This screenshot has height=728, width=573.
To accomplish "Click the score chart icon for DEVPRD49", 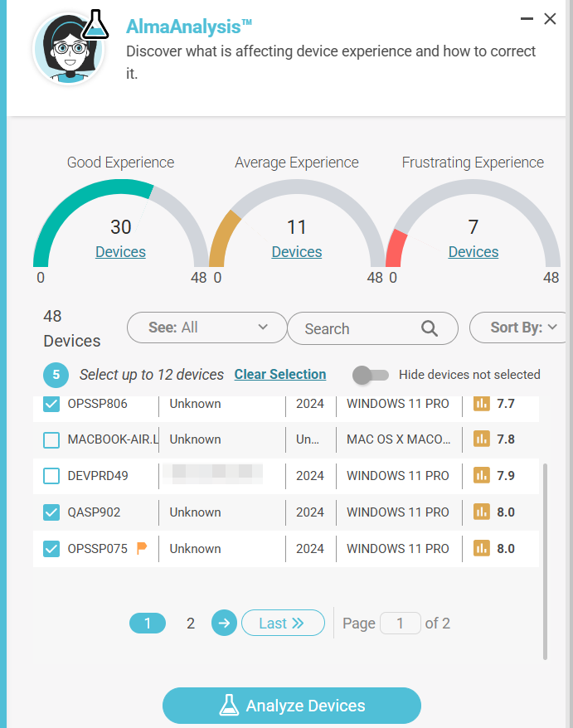I will click(x=482, y=476).
